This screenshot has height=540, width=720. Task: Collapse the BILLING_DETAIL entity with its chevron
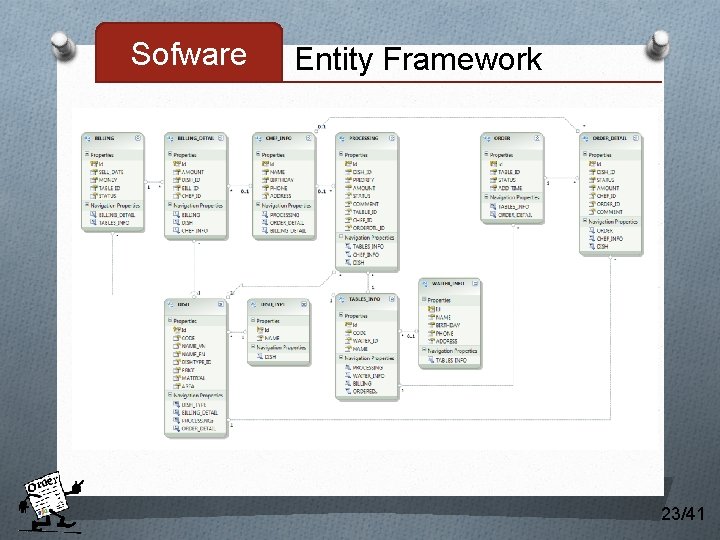tap(221, 138)
